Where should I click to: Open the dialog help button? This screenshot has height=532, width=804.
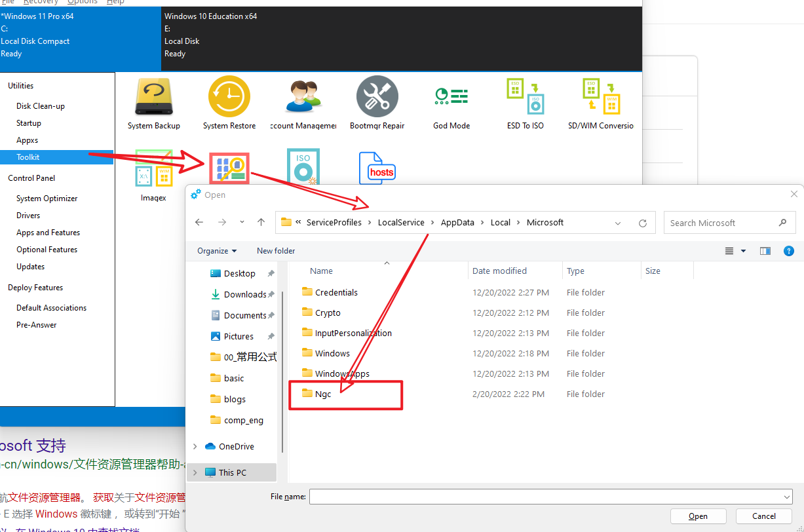point(789,251)
